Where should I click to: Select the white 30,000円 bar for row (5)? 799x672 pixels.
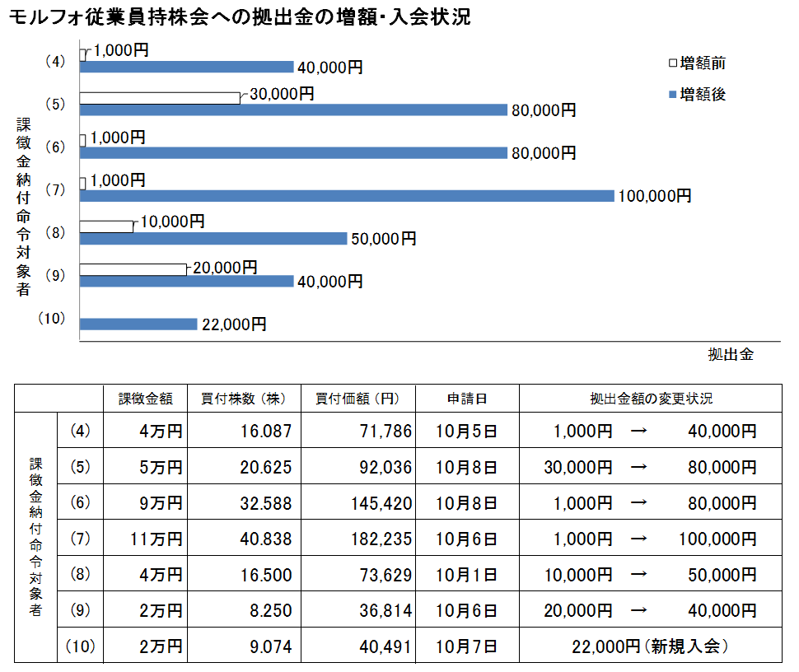159,98
